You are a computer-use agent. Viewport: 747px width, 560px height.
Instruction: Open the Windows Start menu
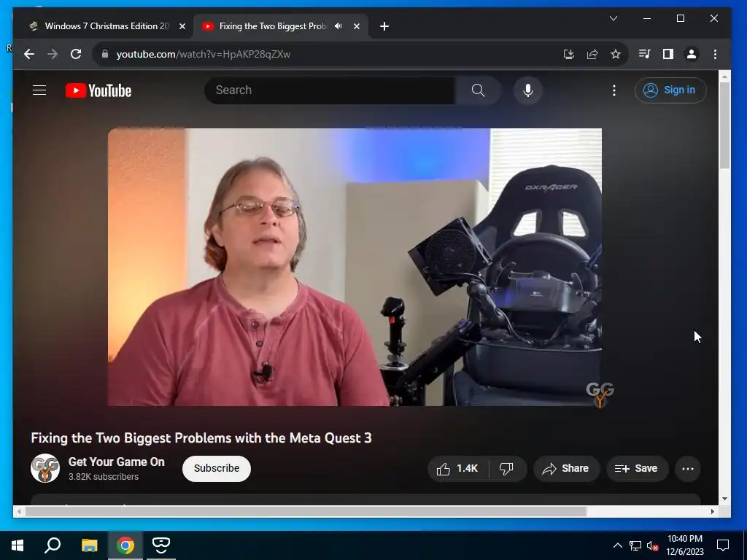point(18,545)
